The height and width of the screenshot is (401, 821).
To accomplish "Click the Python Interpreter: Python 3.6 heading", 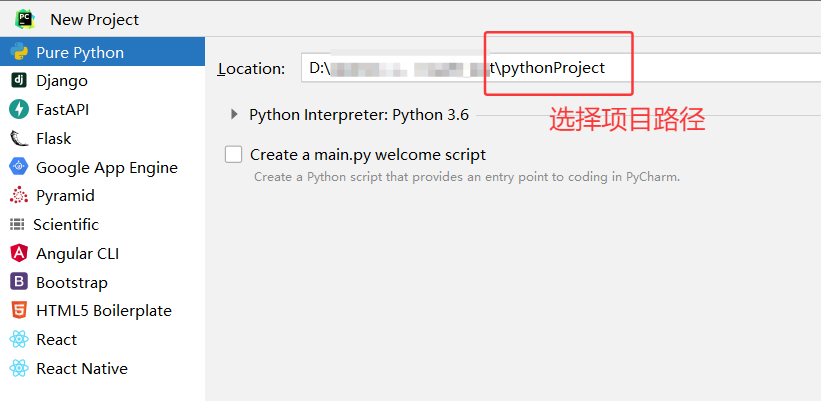I will [359, 115].
